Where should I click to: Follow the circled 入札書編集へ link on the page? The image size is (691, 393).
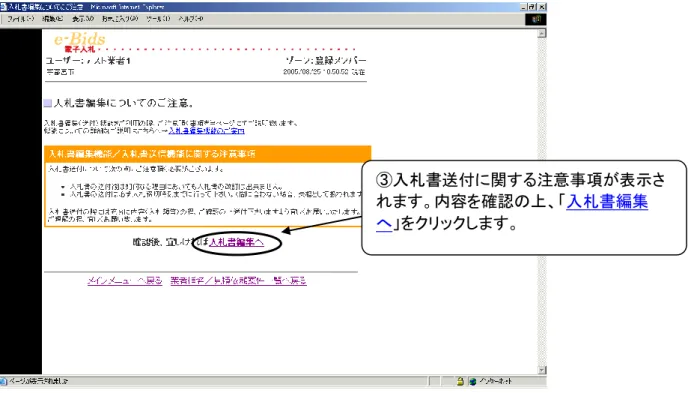237,242
